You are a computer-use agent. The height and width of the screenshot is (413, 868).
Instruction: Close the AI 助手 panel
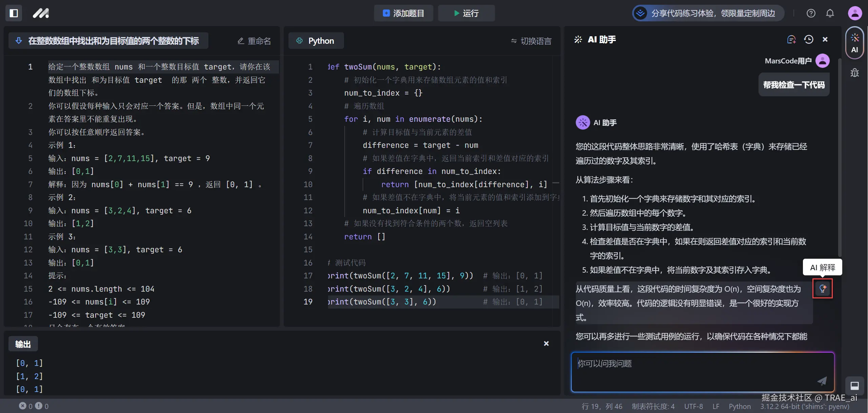click(825, 40)
